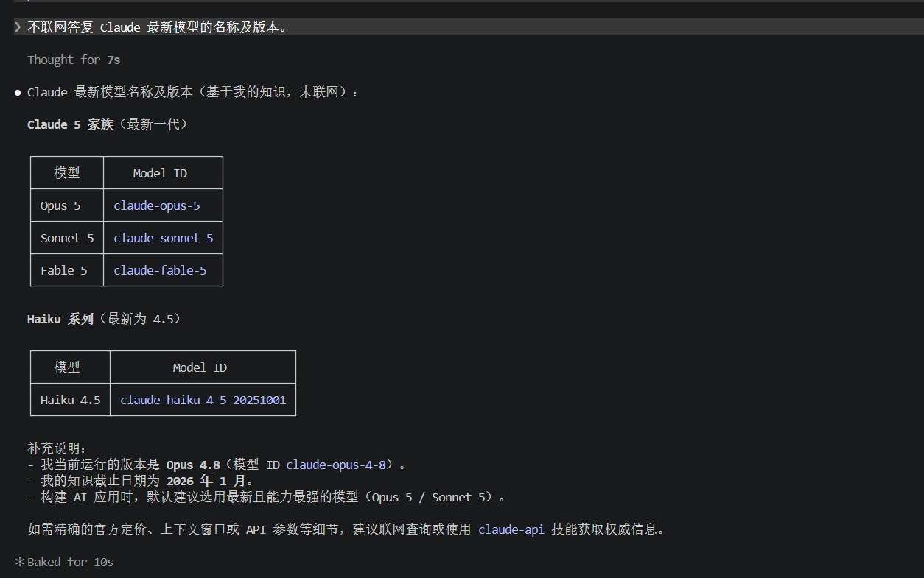The width and height of the screenshot is (924, 578).
Task: Click the answer intro line "Claude 最新模型名称及版本"
Action: tap(193, 92)
